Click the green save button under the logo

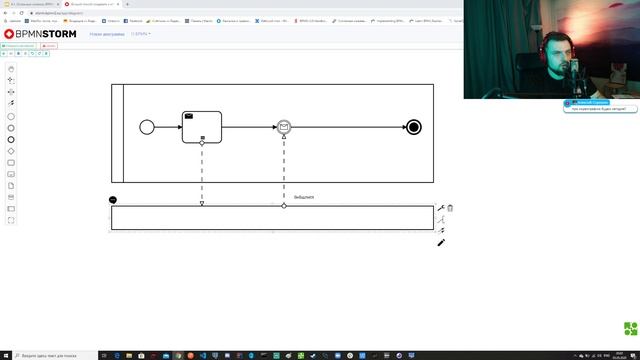click(18, 46)
